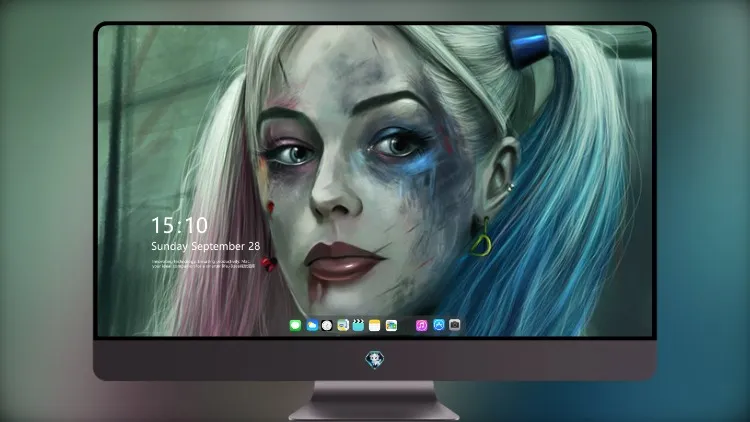This screenshot has height=422, width=750.
Task: Open the Clock app in the dock
Action: [327, 325]
